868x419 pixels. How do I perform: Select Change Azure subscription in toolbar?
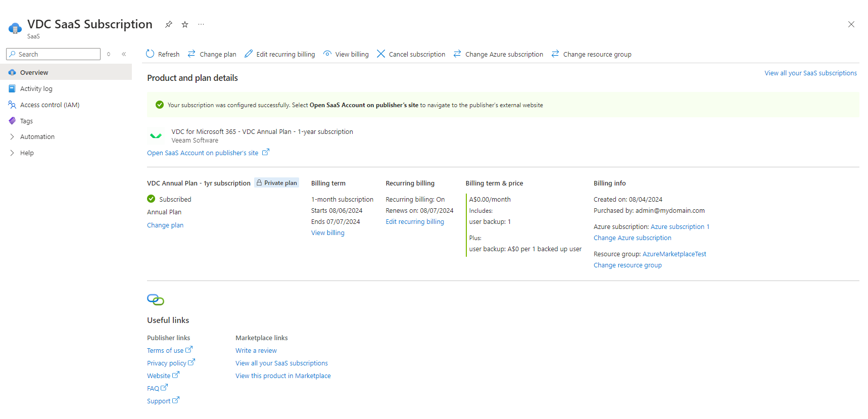(x=498, y=54)
